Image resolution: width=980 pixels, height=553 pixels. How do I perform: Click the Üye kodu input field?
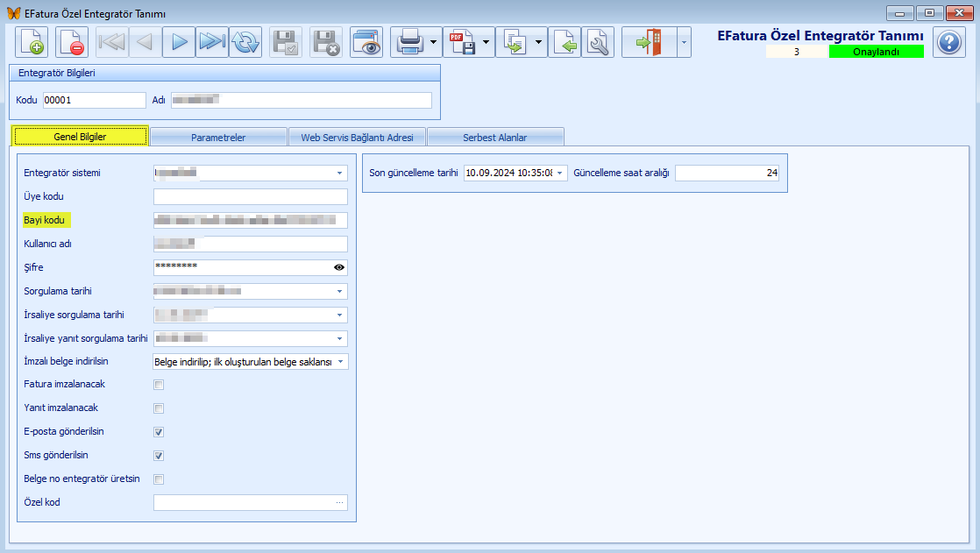[250, 196]
